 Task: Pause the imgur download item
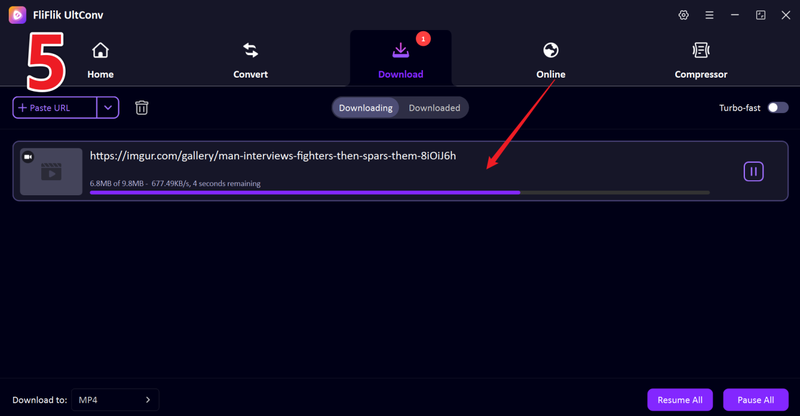[x=753, y=172]
